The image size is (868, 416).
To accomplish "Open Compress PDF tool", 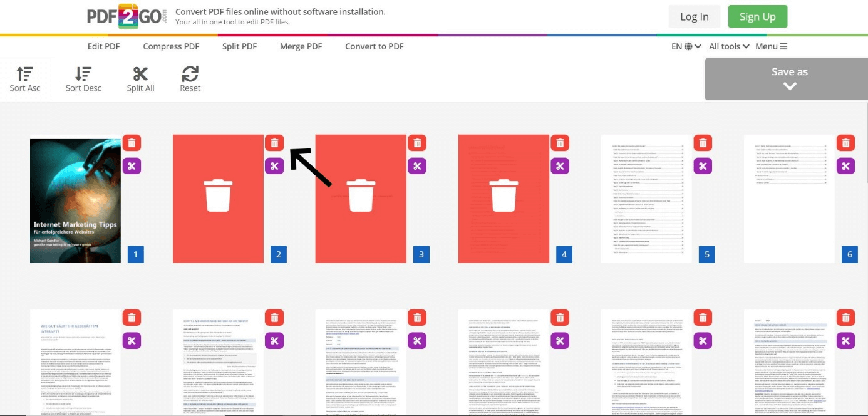I will tap(171, 46).
